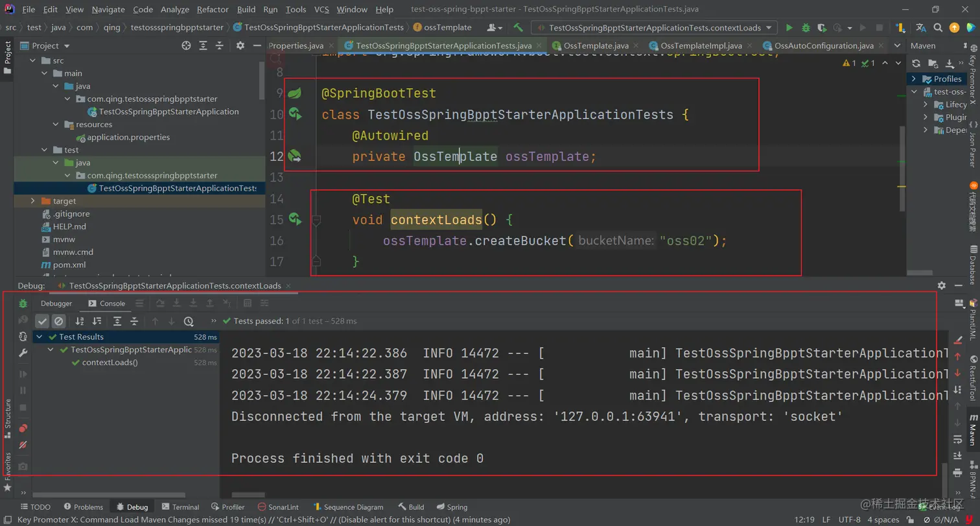The height and width of the screenshot is (526, 980).
Task: Switch to the OssTemplateImpl.java editor tab
Action: 701,46
